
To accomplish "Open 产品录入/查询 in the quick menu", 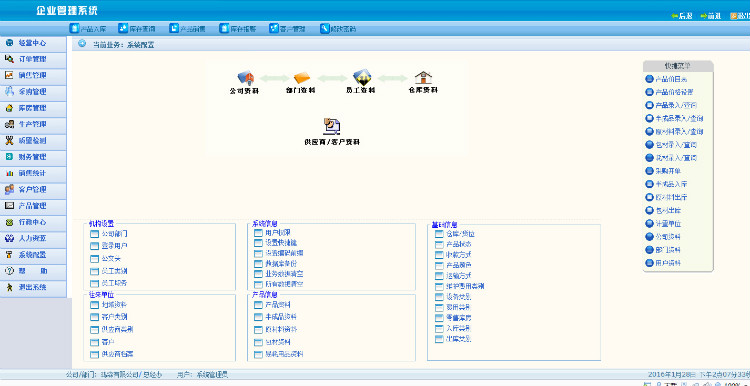I will click(676, 105).
